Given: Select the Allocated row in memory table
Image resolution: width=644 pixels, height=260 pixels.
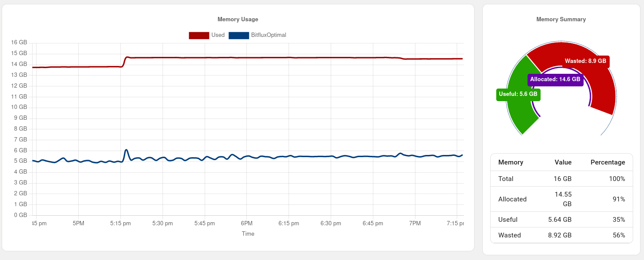Looking at the screenshot, I should click(561, 199).
